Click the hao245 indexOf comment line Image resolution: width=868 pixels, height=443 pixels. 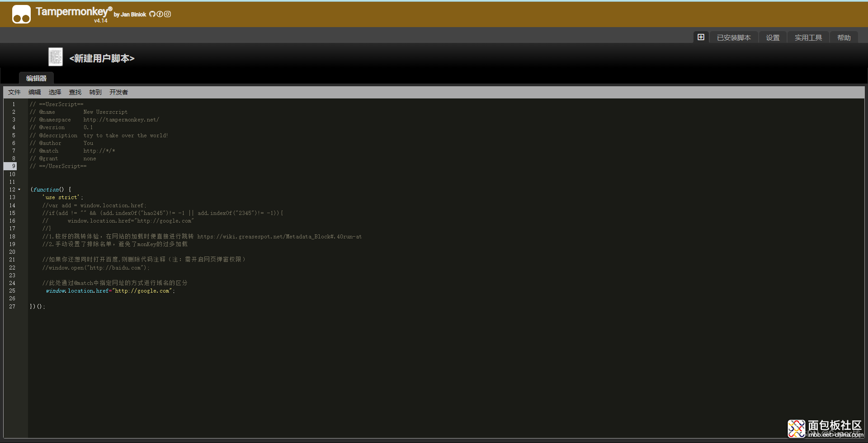[x=163, y=213]
